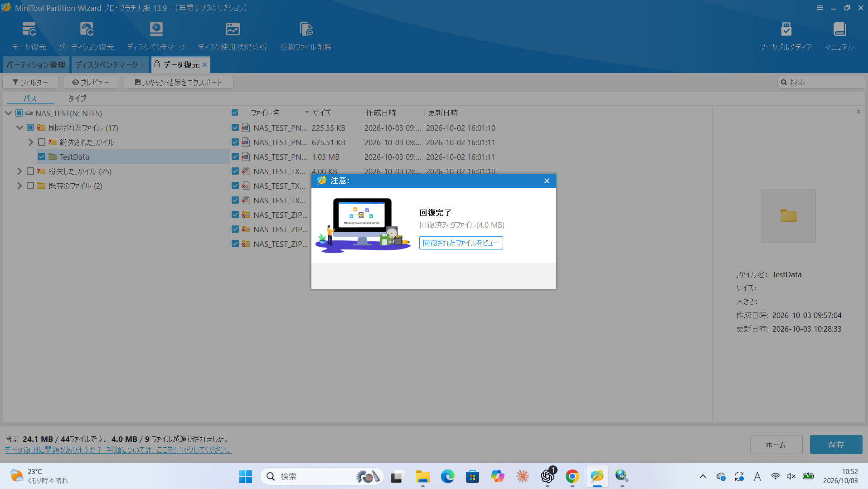Viewport: 868px width, 489px height.
Task: Open the マニュアル icon
Action: 839,36
